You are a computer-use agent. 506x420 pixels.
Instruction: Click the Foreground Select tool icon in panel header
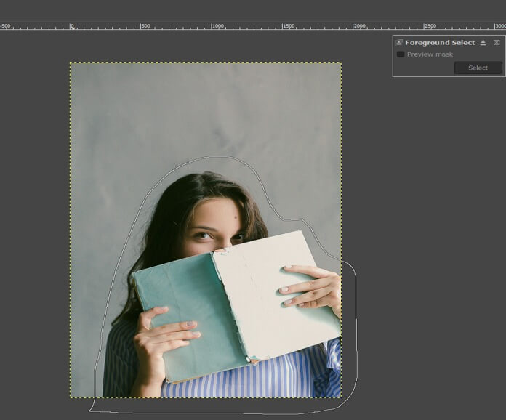400,43
